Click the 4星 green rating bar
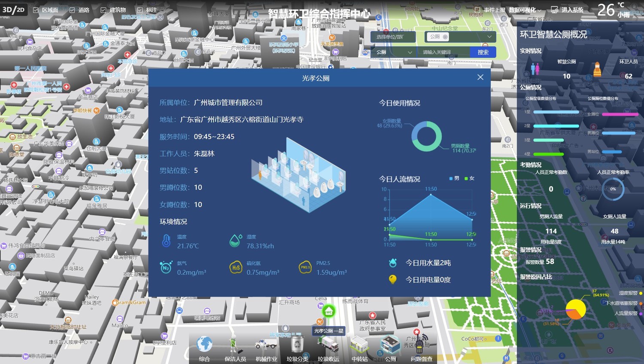The height and width of the screenshot is (364, 644). [548, 154]
